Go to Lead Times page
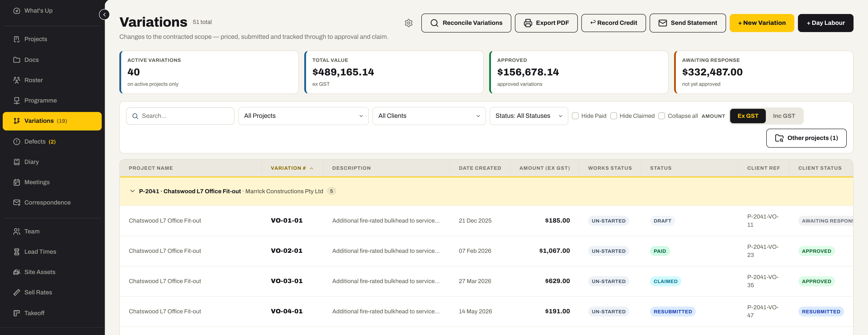The height and width of the screenshot is (335, 868). (52, 251)
